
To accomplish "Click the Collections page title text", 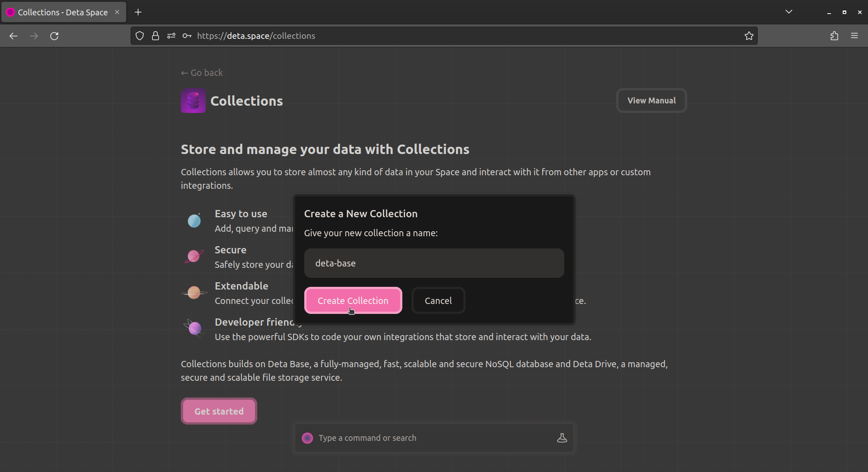I will [x=247, y=101].
